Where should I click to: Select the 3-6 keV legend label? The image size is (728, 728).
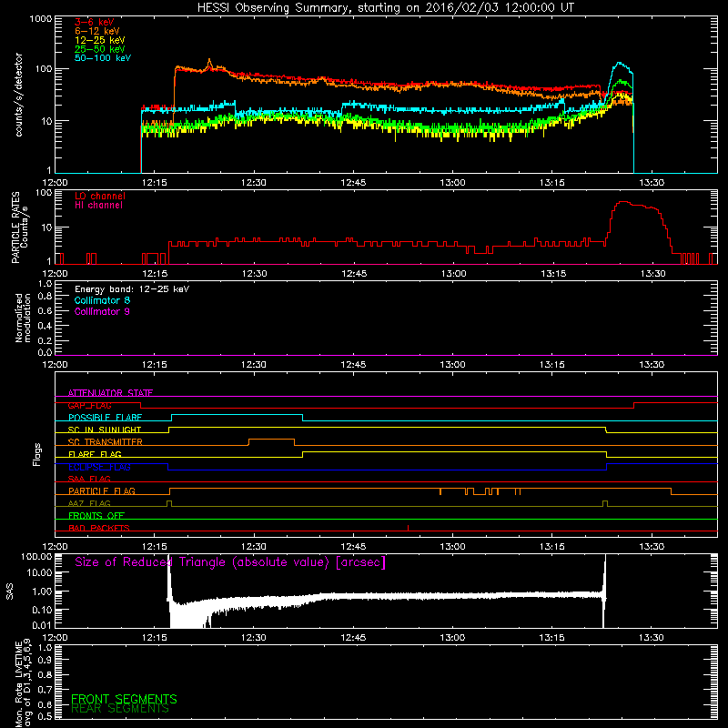(x=95, y=22)
